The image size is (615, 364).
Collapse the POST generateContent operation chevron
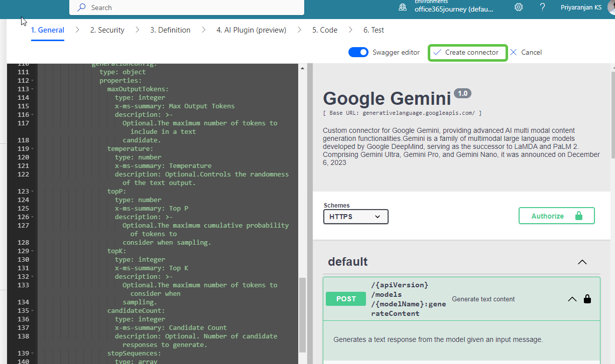572,299
